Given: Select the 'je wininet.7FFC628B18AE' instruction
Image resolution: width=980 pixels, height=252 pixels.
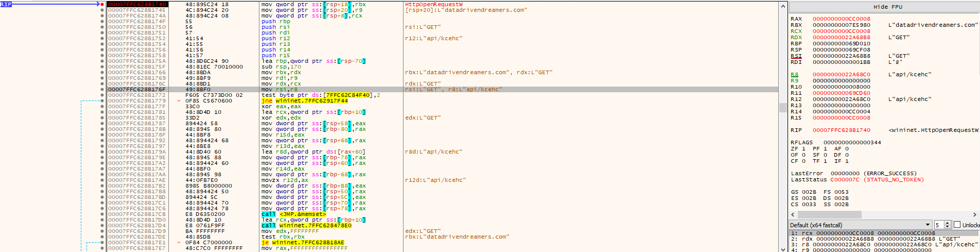Looking at the screenshot, I should pos(303,242).
